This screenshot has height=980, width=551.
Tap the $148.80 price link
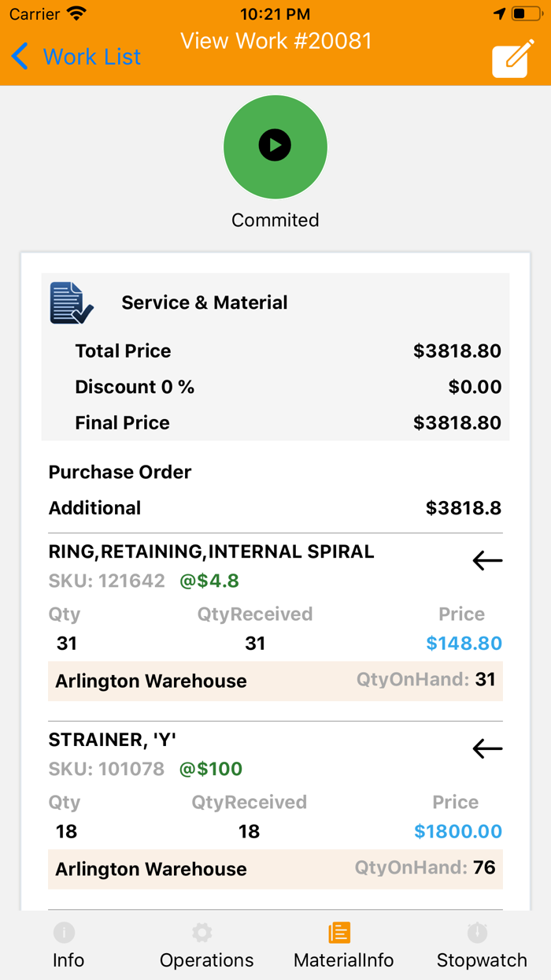[464, 644]
